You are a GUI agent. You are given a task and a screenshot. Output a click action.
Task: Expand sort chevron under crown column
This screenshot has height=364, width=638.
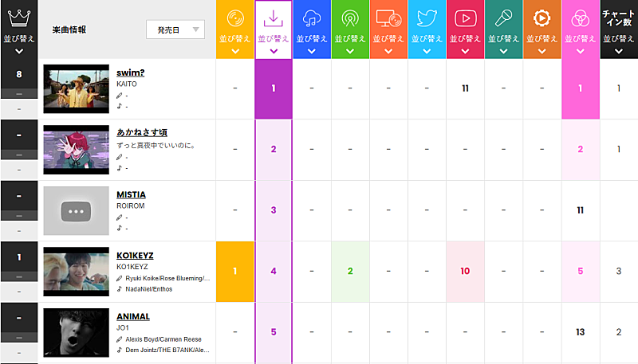tap(19, 52)
